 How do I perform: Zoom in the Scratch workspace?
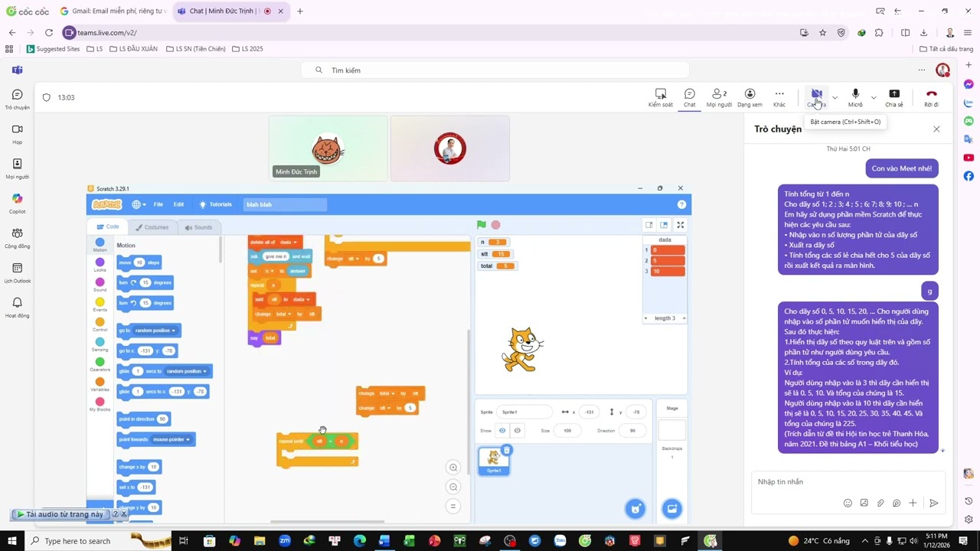click(x=453, y=468)
